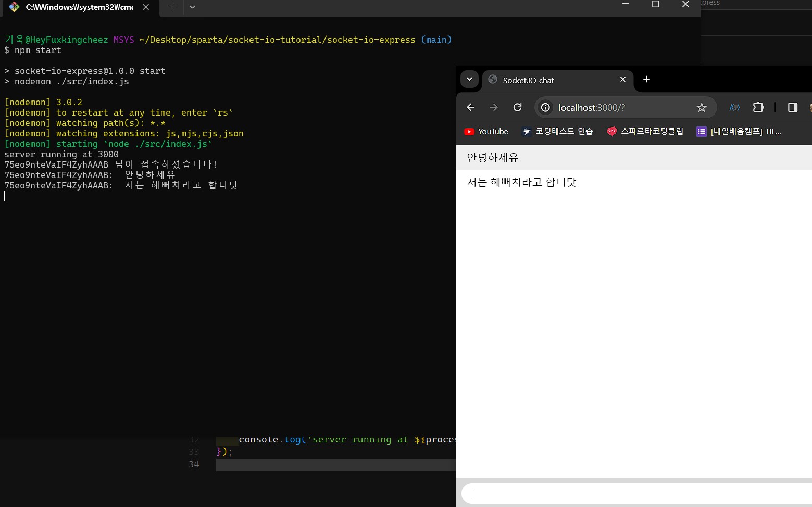Open a new terminal tab

click(173, 7)
